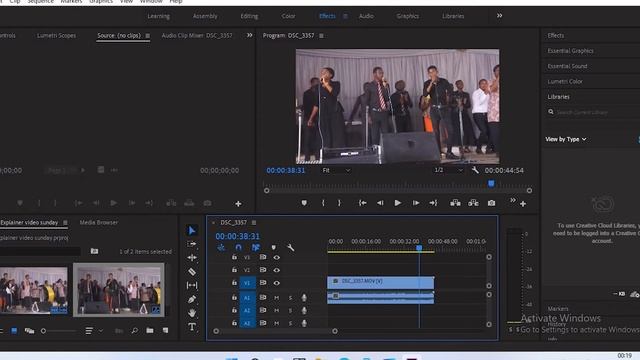Open Program monitor settings wrench
The height and width of the screenshot is (360, 640).
(x=475, y=170)
